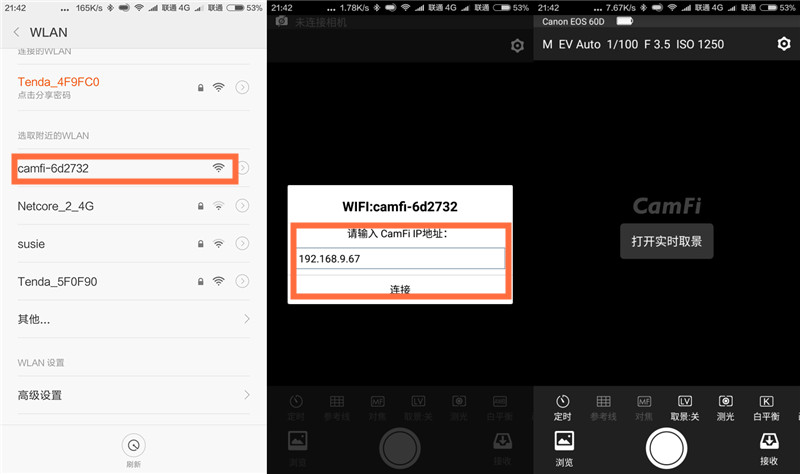Open 白平衡 white balance on Canon screen
800x474 pixels.
coord(766,408)
